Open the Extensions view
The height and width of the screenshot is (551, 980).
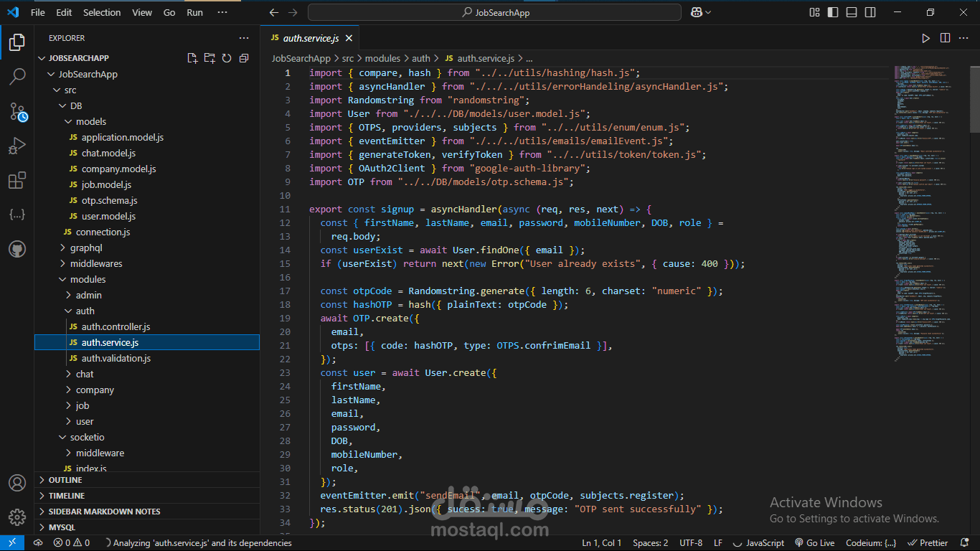[17, 181]
